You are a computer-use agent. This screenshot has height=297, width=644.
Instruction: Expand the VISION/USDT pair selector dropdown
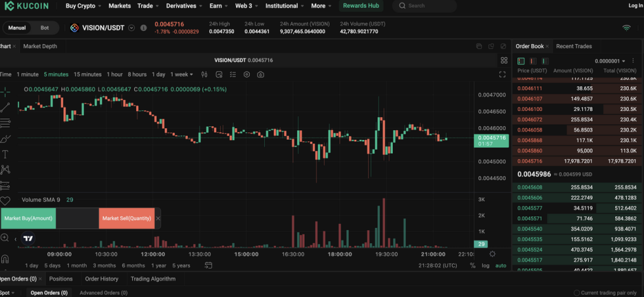pos(131,28)
